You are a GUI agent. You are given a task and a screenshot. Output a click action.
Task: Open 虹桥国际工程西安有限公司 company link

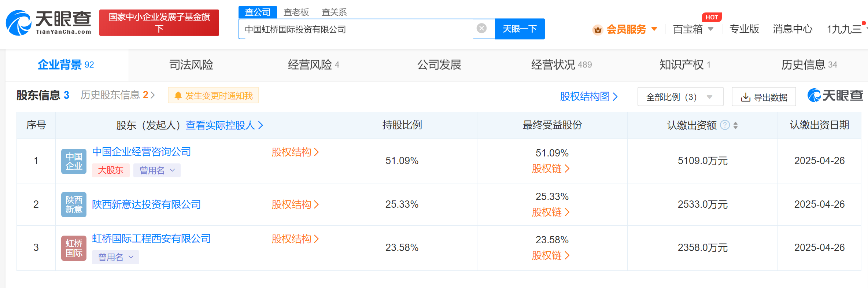tap(151, 239)
